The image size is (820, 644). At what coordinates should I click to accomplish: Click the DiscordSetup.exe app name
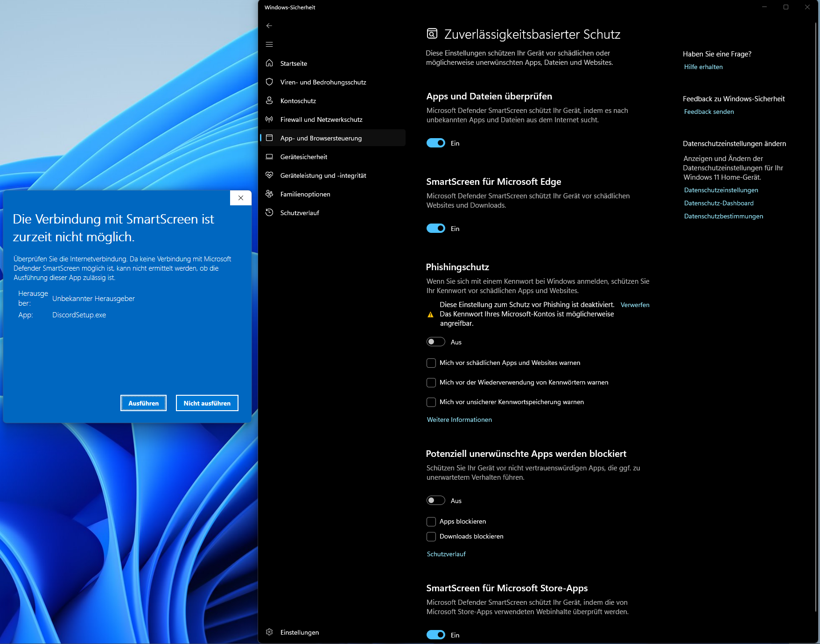click(79, 315)
